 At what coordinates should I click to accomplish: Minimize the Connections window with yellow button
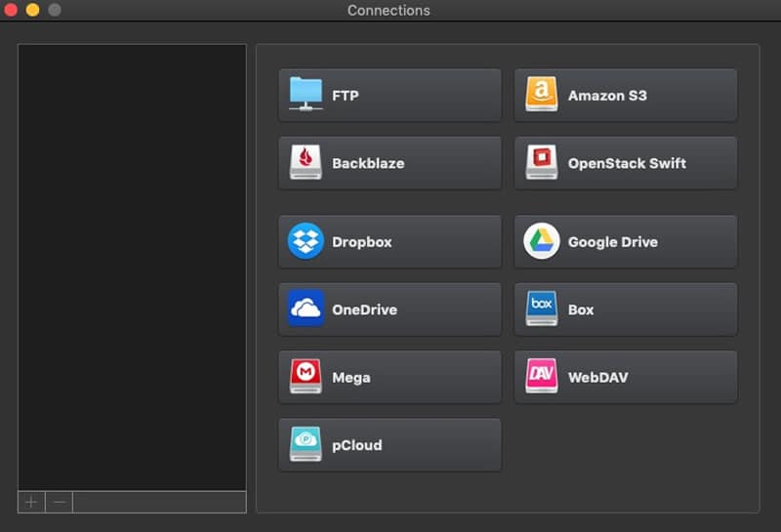pyautogui.click(x=32, y=10)
